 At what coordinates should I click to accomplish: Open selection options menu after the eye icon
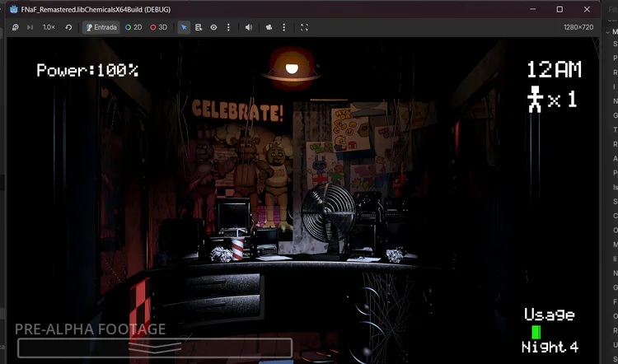pyautogui.click(x=228, y=27)
